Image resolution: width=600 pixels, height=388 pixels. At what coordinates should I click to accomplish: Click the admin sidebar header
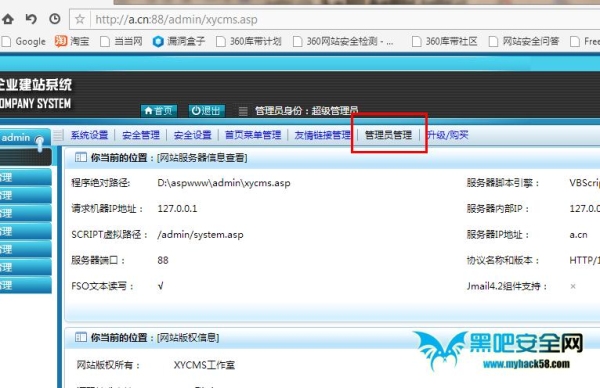24,137
